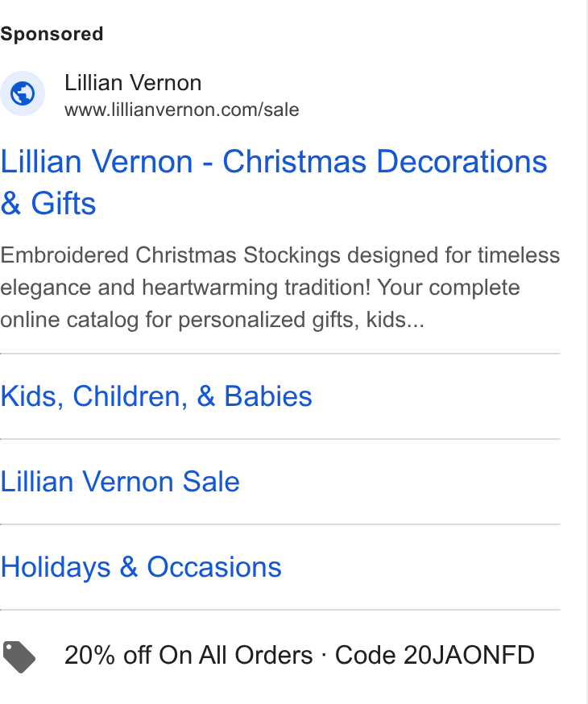Viewport: 588px width, 704px height.
Task: Open the Lillian Vernon Sale sitelink
Action: (120, 482)
